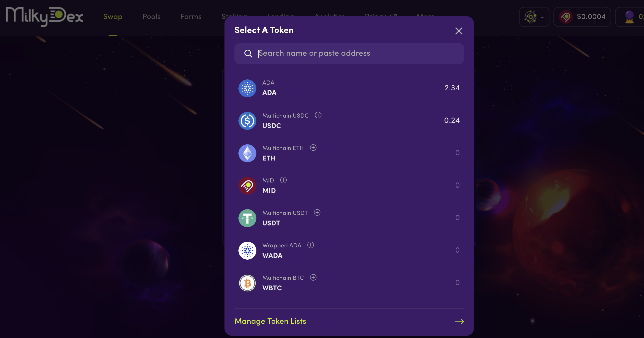Choose ETH from the token list
The height and width of the screenshot is (338, 644).
coord(349,153)
